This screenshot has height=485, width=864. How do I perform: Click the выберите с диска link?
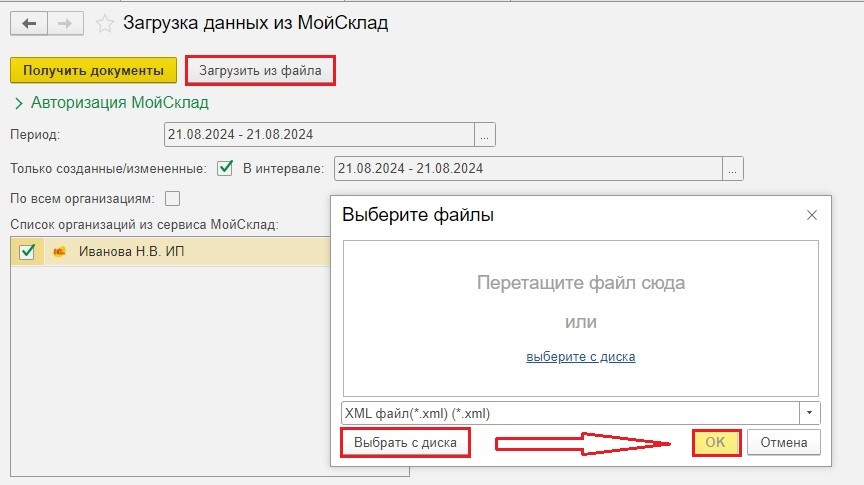coord(580,356)
